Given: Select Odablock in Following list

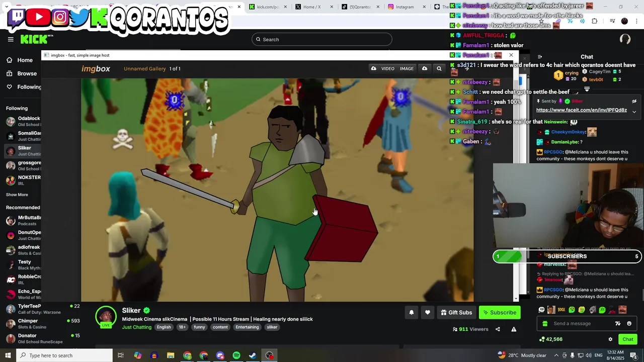Looking at the screenshot, I should tap(23, 121).
